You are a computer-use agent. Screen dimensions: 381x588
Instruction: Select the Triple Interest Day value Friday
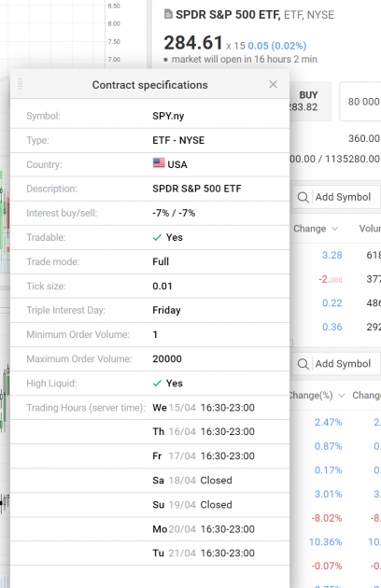[166, 310]
